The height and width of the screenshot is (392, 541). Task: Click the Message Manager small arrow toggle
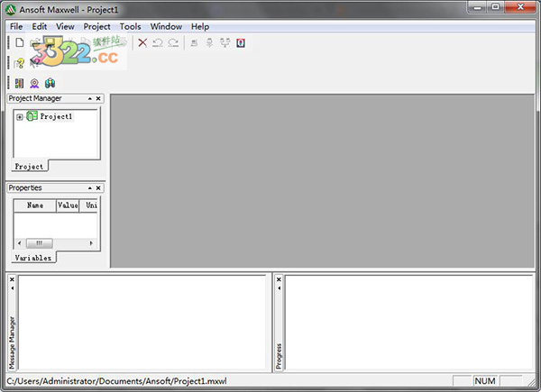[13, 287]
